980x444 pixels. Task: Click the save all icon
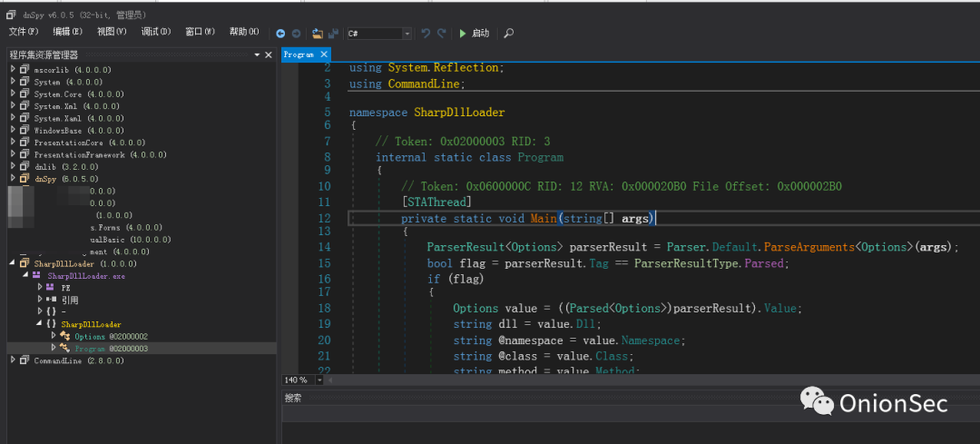click(x=333, y=34)
